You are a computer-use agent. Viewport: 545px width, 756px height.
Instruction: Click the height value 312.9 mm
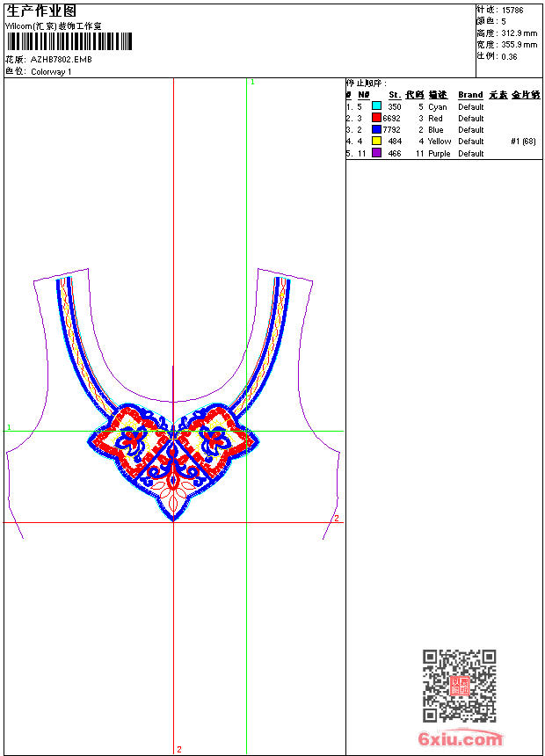click(519, 33)
